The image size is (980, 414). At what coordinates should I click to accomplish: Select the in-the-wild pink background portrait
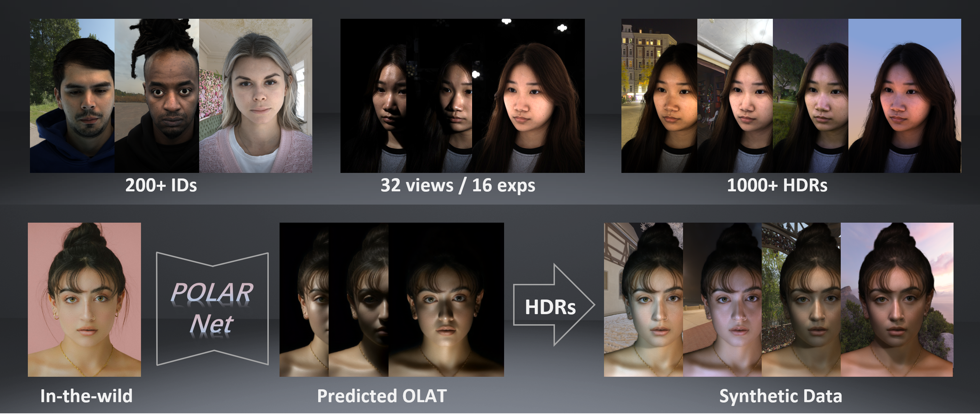[x=84, y=300]
